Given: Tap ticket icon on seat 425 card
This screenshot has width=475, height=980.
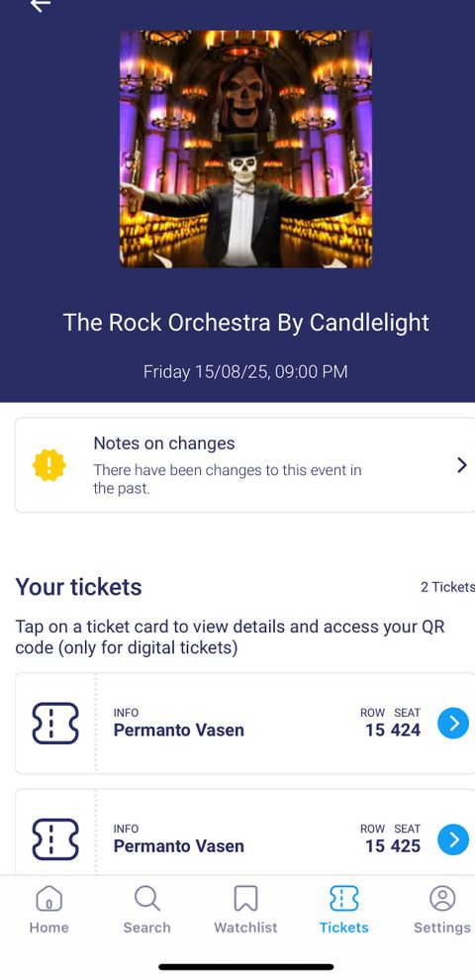Looking at the screenshot, I should [x=55, y=838].
